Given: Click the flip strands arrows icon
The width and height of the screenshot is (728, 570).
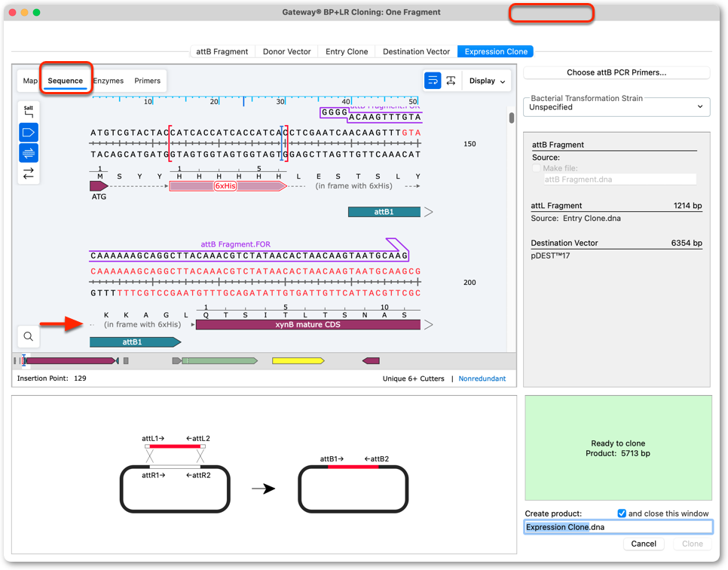Looking at the screenshot, I should click(x=29, y=173).
